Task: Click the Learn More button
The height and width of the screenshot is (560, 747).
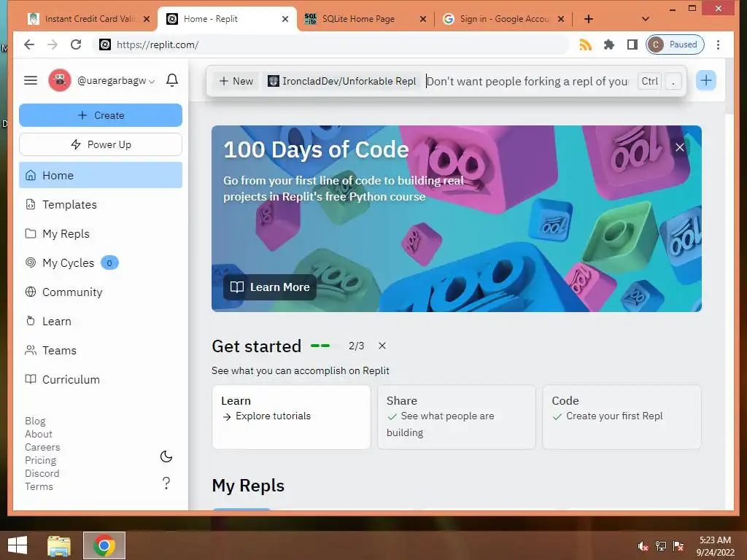Action: pyautogui.click(x=270, y=287)
